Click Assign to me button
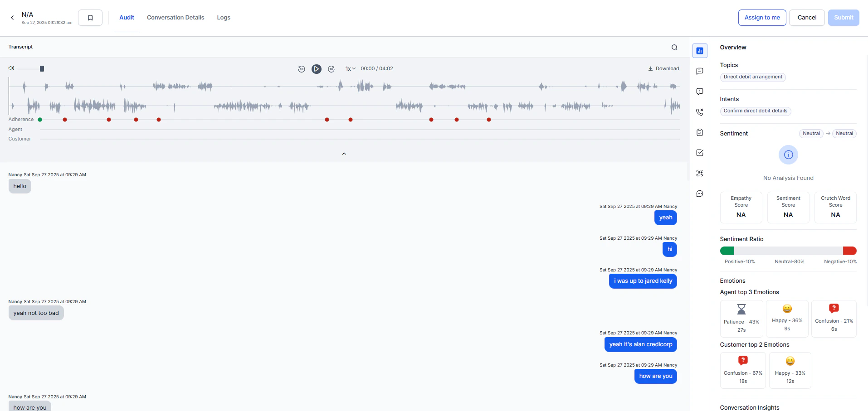 (762, 18)
